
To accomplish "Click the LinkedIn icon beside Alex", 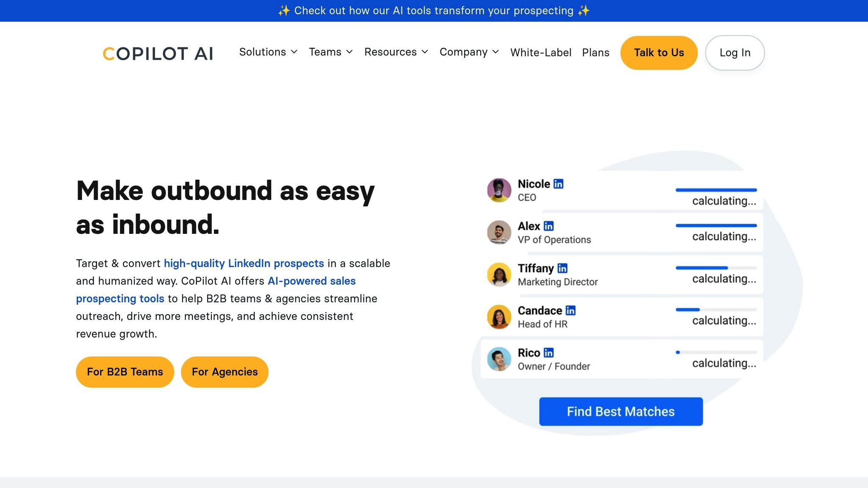I will point(548,226).
